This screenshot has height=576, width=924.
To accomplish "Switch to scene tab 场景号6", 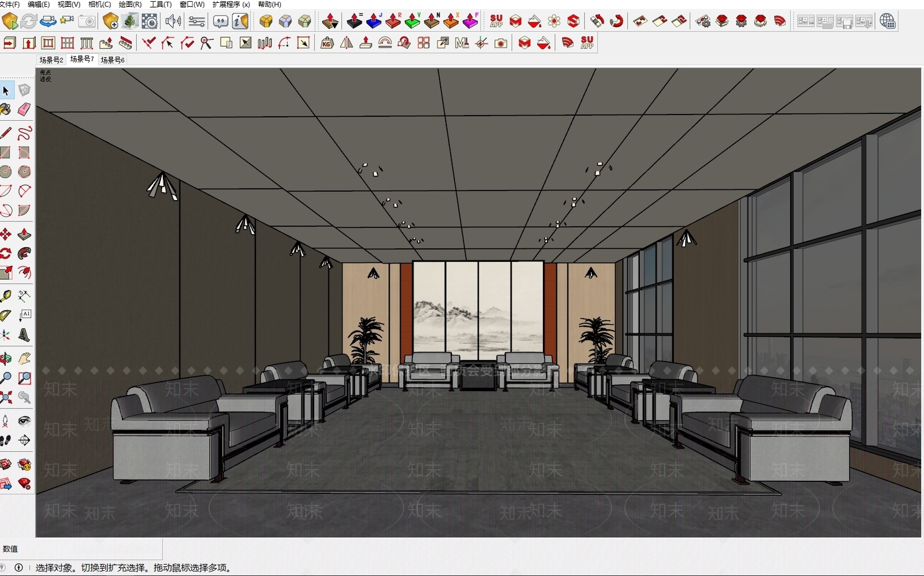I will click(x=113, y=60).
